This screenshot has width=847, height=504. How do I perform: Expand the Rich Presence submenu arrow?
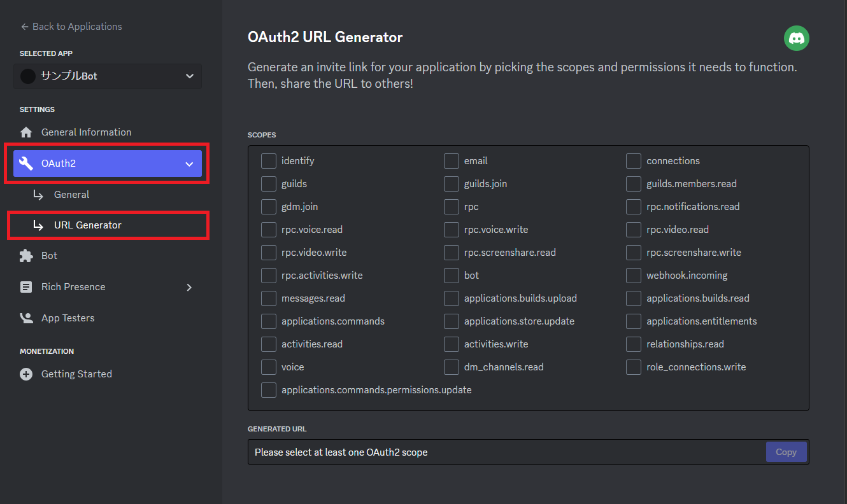189,287
